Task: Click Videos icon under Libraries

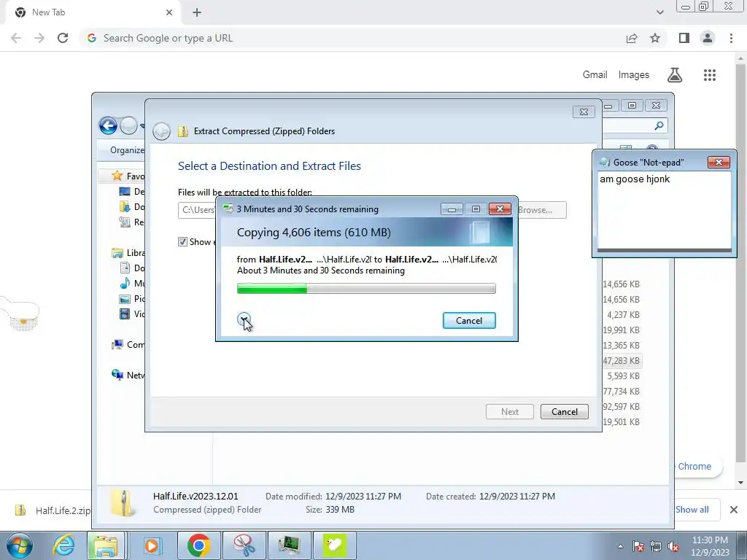Action: coord(124,314)
